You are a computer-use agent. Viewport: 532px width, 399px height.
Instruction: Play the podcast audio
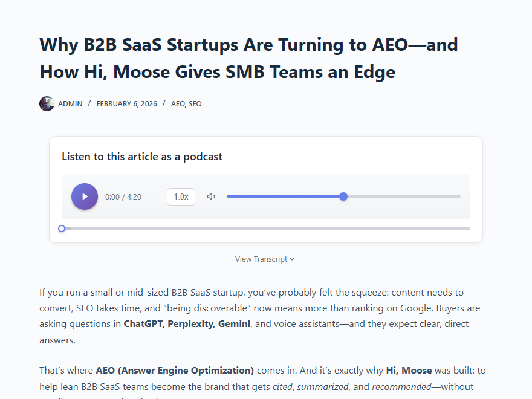[85, 196]
